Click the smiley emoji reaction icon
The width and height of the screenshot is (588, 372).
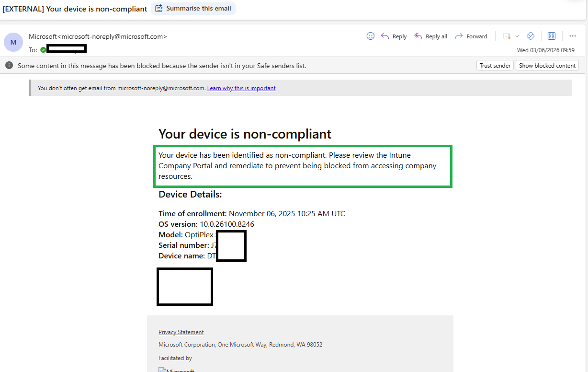[x=370, y=36]
